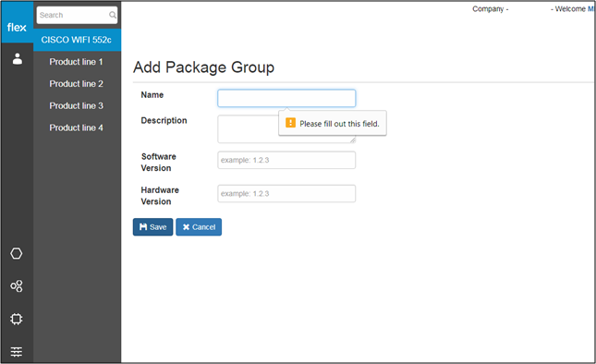Open Product line 3
Viewport: 596px width, 364px height.
coord(76,106)
